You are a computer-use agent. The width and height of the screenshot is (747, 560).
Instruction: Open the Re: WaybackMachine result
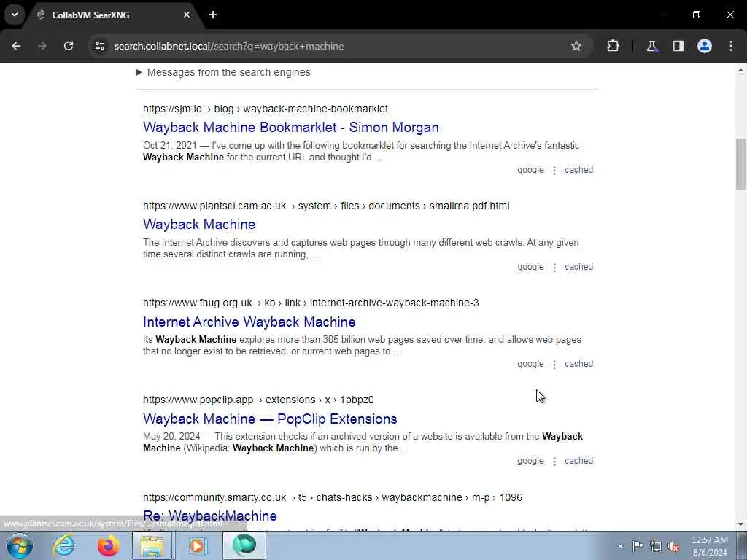coord(209,516)
